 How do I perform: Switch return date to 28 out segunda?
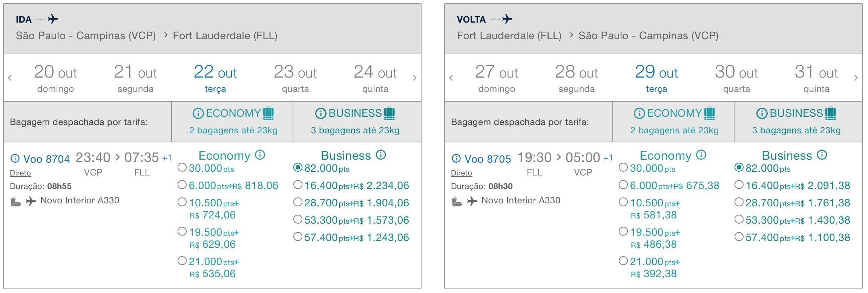click(577, 78)
